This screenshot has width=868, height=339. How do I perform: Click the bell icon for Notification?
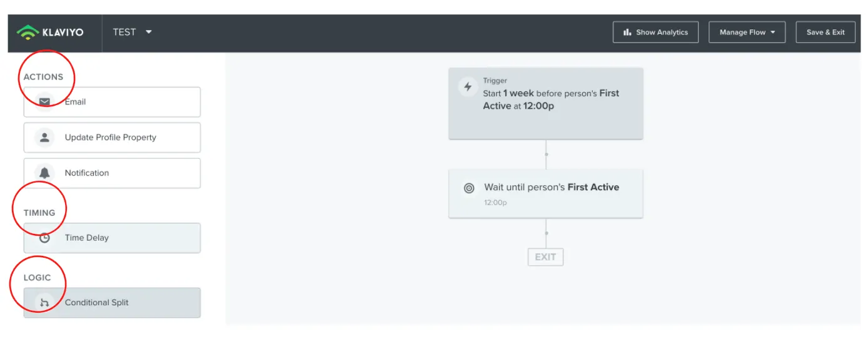coord(44,173)
